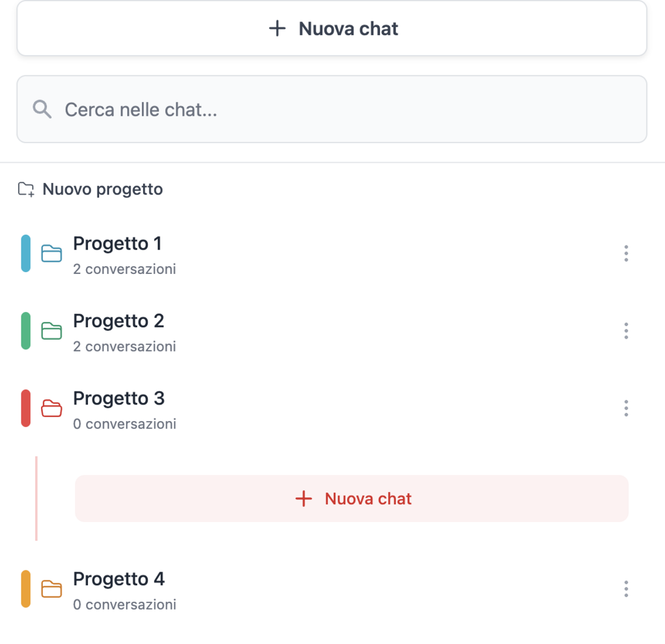Click the green folder icon of Progetto 2
The image size is (665, 644).
pyautogui.click(x=52, y=331)
